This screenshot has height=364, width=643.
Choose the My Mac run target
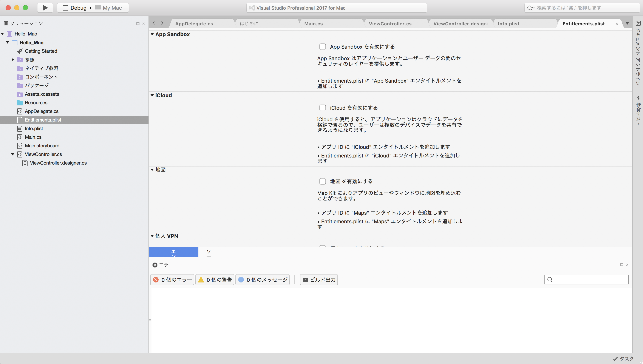pos(108,8)
